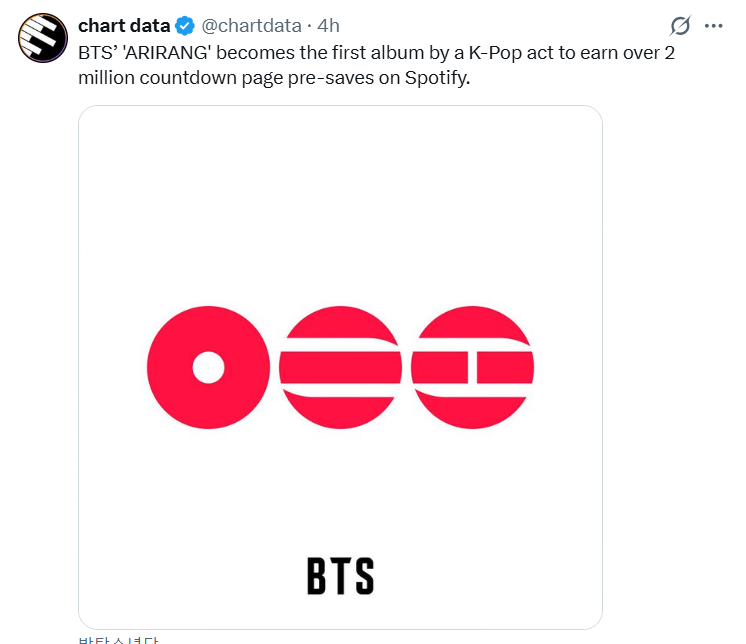Screen dimensions: 746x644
Task: Open the tweet via the "4h" timestamp
Action: tap(329, 26)
